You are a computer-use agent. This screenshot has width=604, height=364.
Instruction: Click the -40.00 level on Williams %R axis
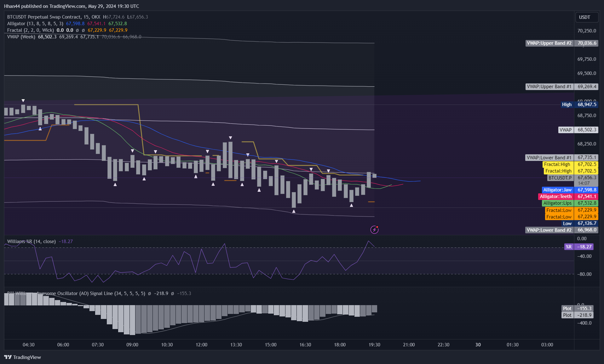pyautogui.click(x=584, y=256)
